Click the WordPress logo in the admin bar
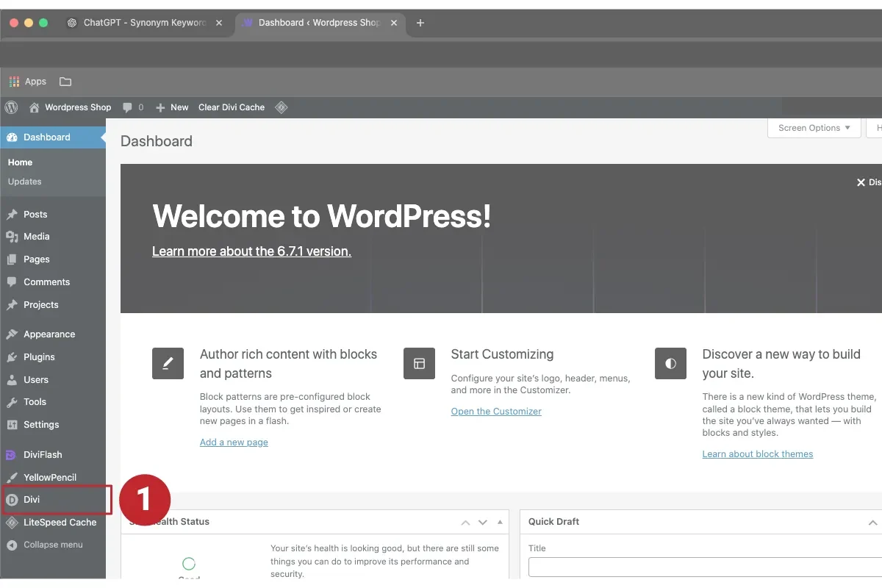Screen dimensions: 882x588 (x=11, y=107)
